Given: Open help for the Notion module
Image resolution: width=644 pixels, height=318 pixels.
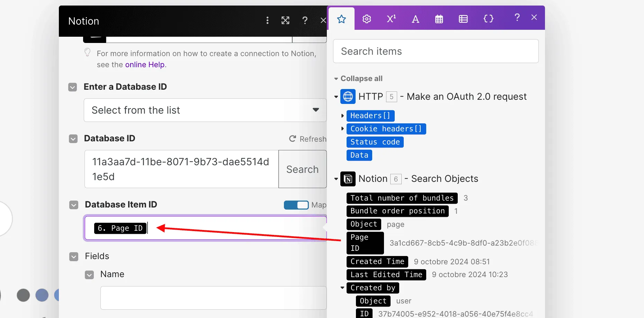Looking at the screenshot, I should coord(305,20).
